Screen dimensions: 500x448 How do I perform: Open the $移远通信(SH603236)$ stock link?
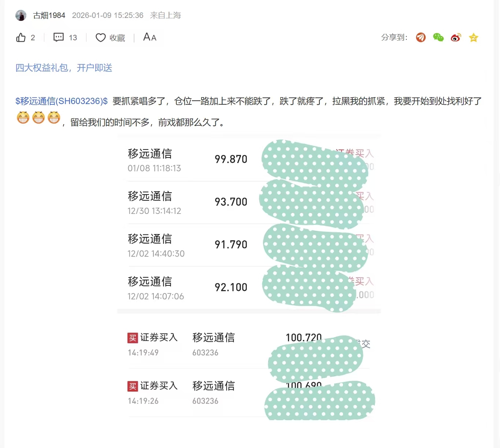62,101
